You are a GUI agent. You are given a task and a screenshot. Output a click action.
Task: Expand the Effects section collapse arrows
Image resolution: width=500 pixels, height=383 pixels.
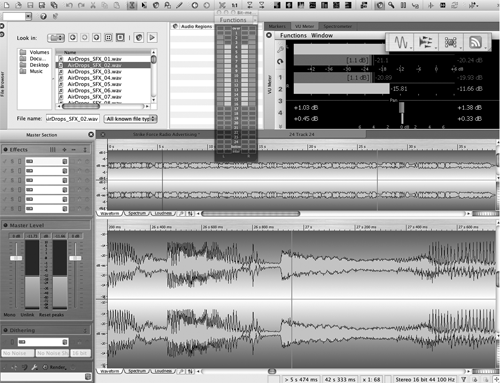85,150
